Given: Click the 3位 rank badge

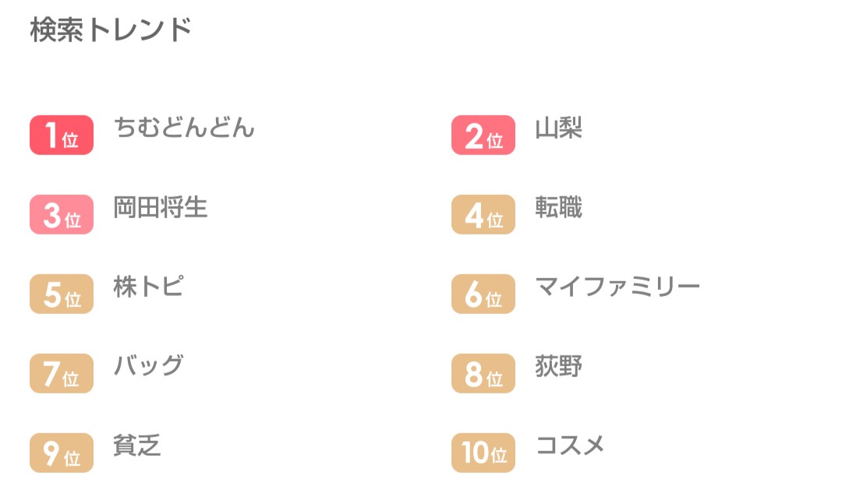Looking at the screenshot, I should 62,215.
